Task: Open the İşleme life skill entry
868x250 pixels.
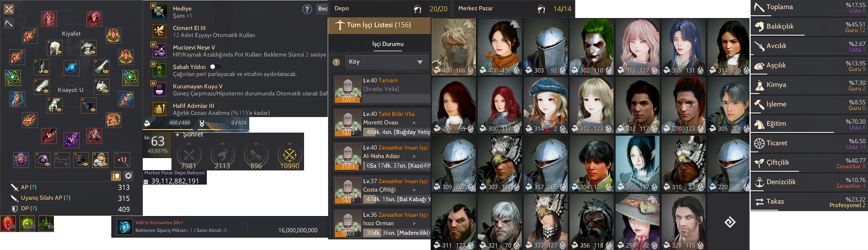Action: pyautogui.click(x=809, y=105)
